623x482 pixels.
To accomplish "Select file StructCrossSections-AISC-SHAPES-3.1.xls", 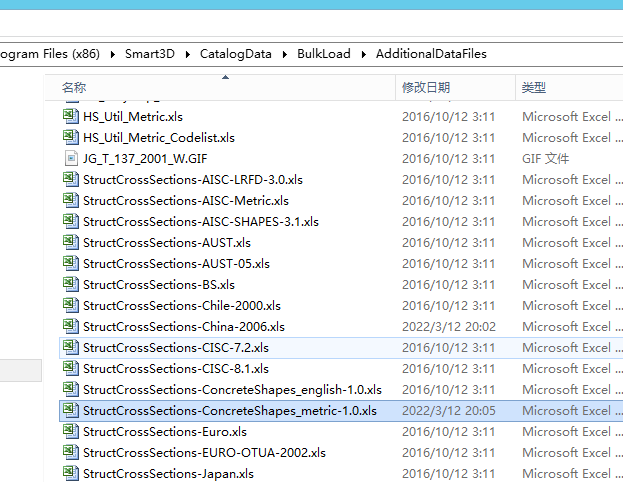I will [201, 222].
